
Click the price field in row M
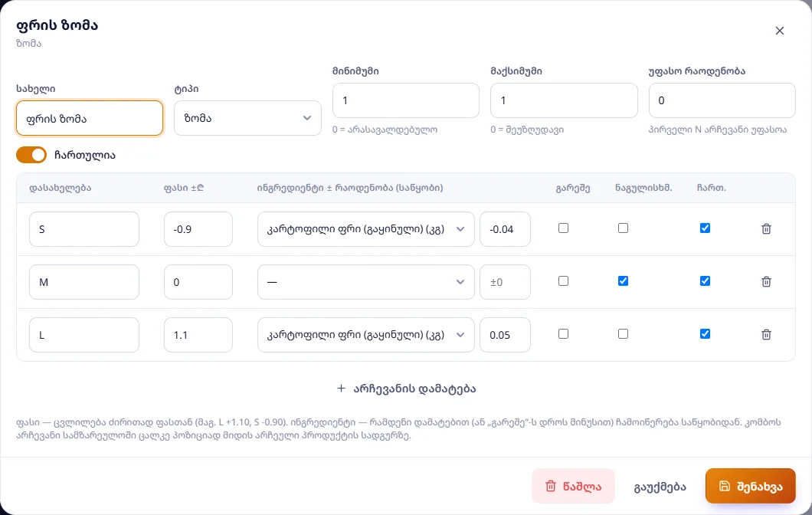pos(198,282)
